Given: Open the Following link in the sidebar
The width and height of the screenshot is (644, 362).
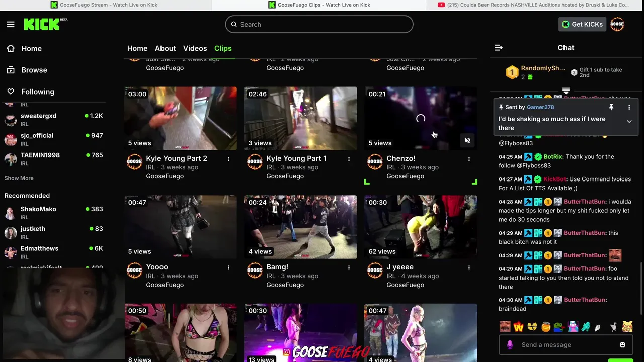Looking at the screenshot, I should [x=38, y=92].
